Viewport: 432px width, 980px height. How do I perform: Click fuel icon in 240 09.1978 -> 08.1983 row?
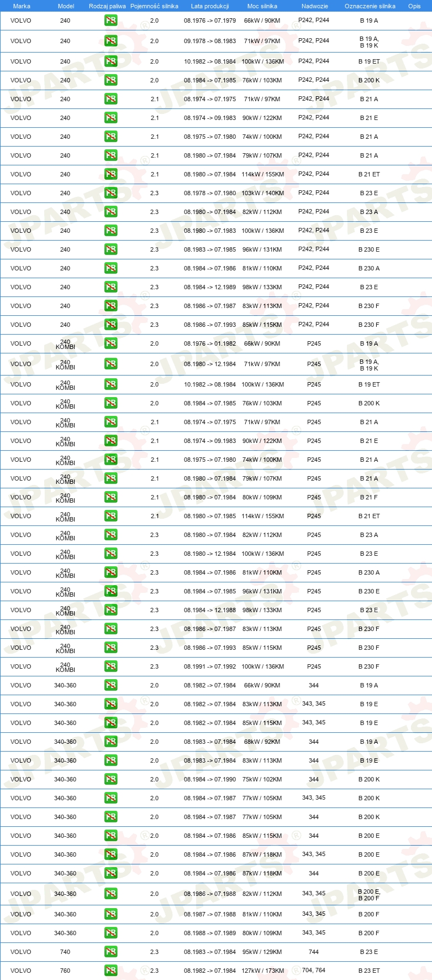click(x=111, y=41)
